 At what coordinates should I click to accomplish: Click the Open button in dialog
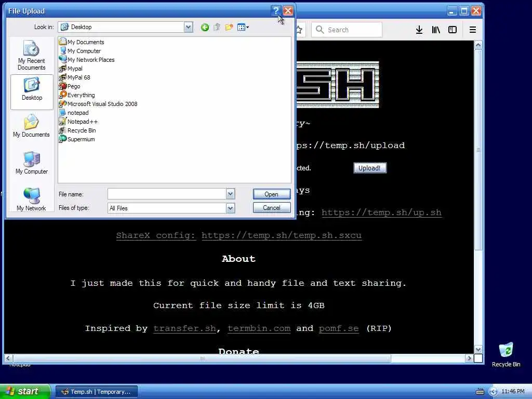272,194
